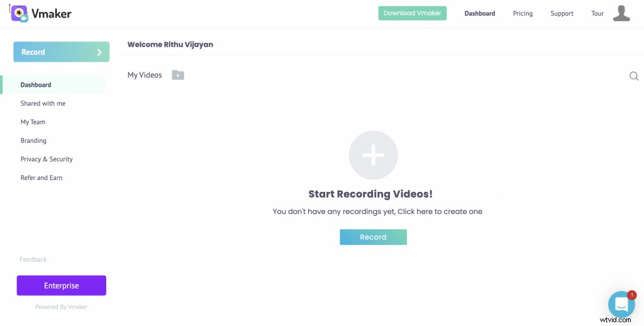The height and width of the screenshot is (326, 644).
Task: Click the My Videos heading
Action: 145,76
